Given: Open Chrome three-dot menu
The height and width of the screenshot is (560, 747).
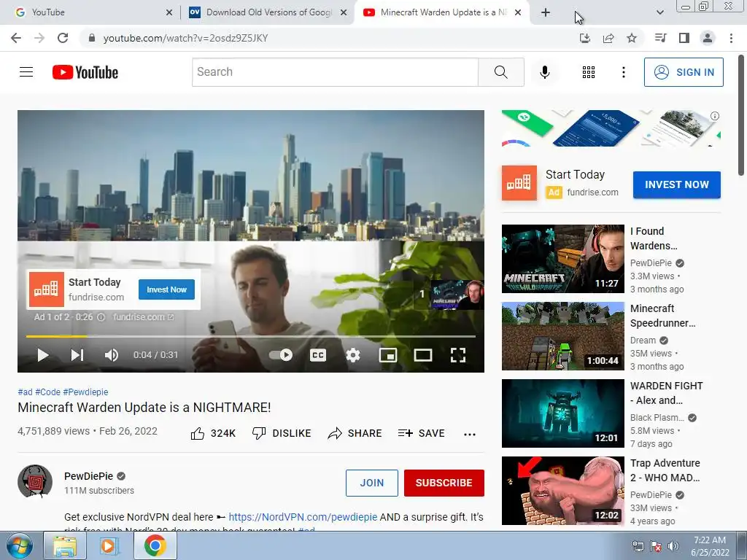Looking at the screenshot, I should coord(731,38).
